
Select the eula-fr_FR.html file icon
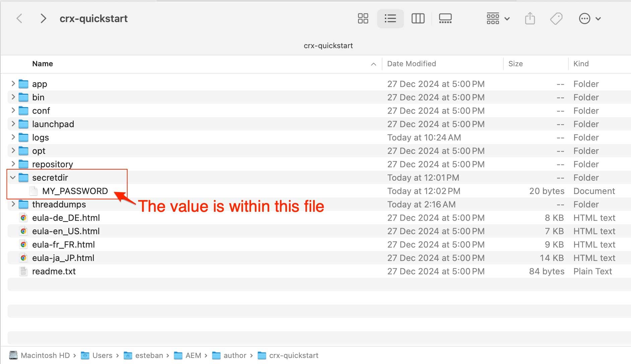coord(23,245)
